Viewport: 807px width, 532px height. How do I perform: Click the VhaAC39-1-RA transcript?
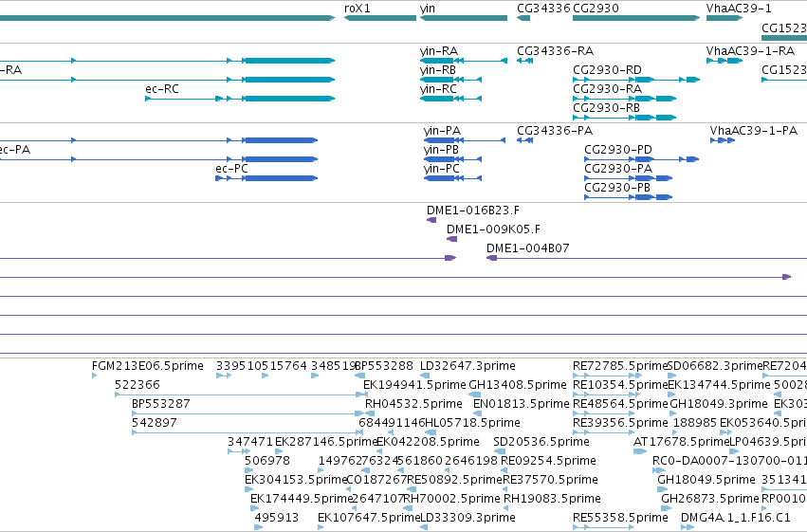point(724,61)
